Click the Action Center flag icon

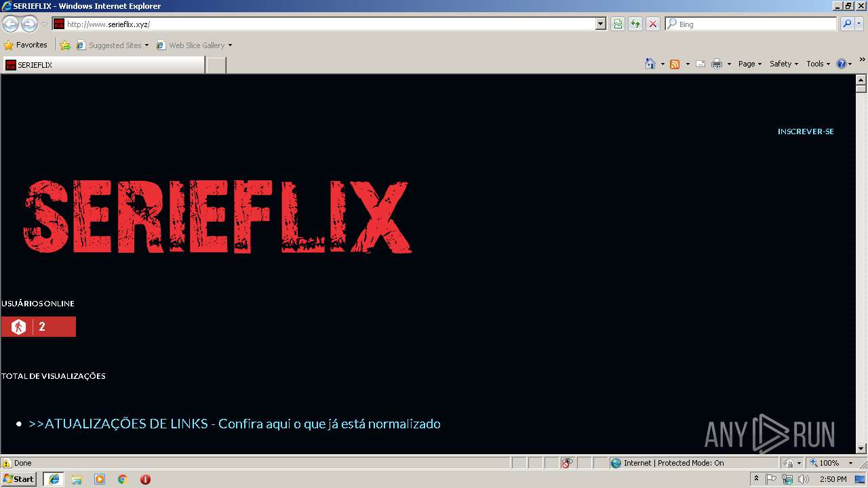771,479
